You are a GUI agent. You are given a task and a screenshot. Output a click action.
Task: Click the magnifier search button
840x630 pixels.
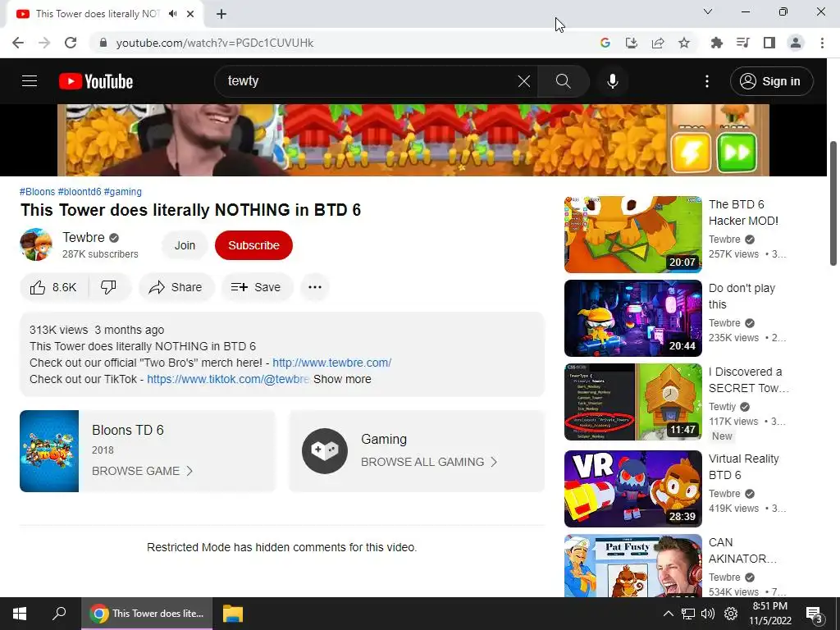[x=563, y=81]
